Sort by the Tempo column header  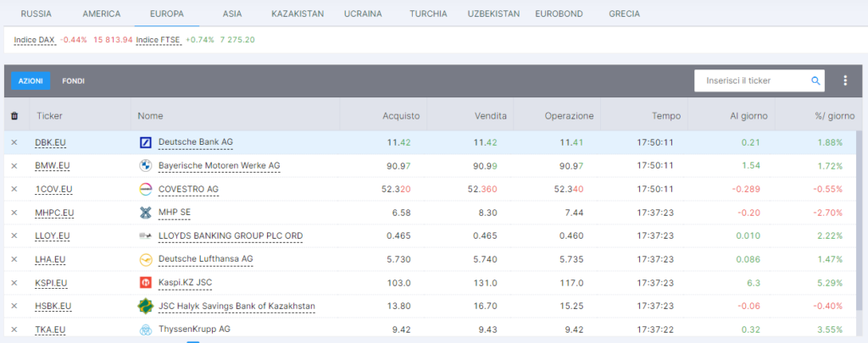coord(666,116)
